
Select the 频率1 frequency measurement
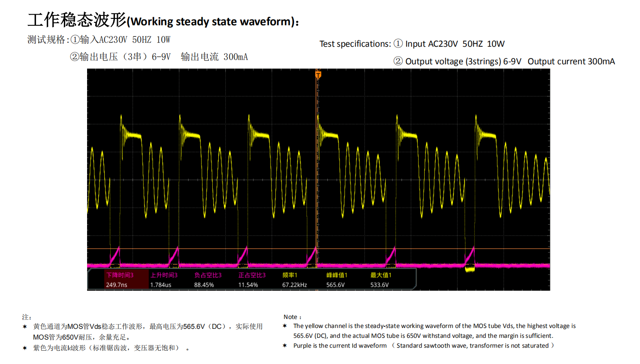pyautogui.click(x=295, y=280)
